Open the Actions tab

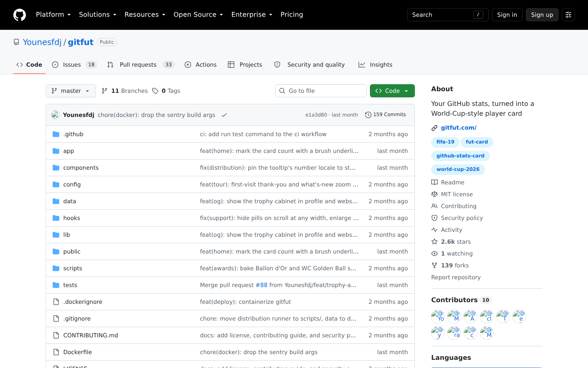[x=200, y=65]
